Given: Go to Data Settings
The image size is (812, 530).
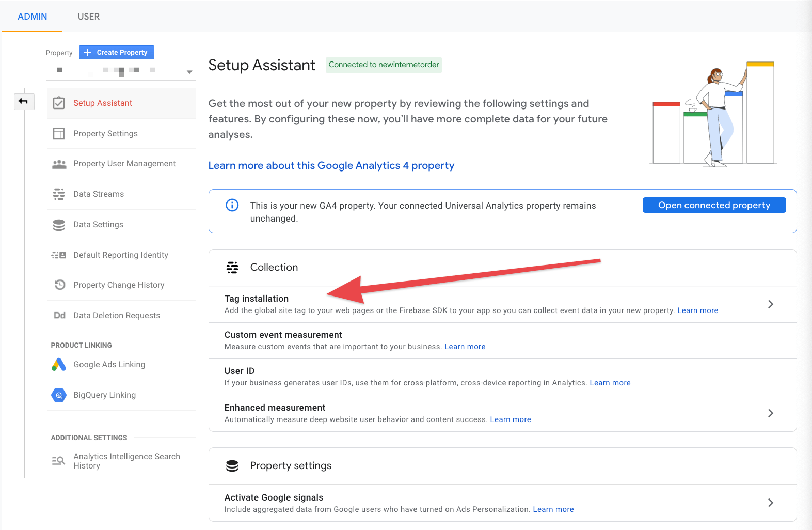Looking at the screenshot, I should click(121, 225).
